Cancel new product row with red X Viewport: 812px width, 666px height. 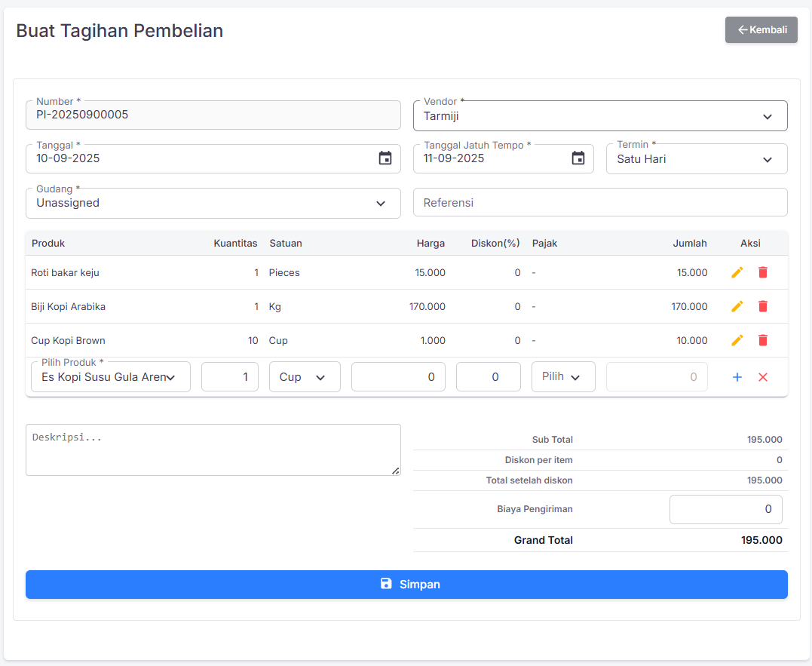(762, 377)
